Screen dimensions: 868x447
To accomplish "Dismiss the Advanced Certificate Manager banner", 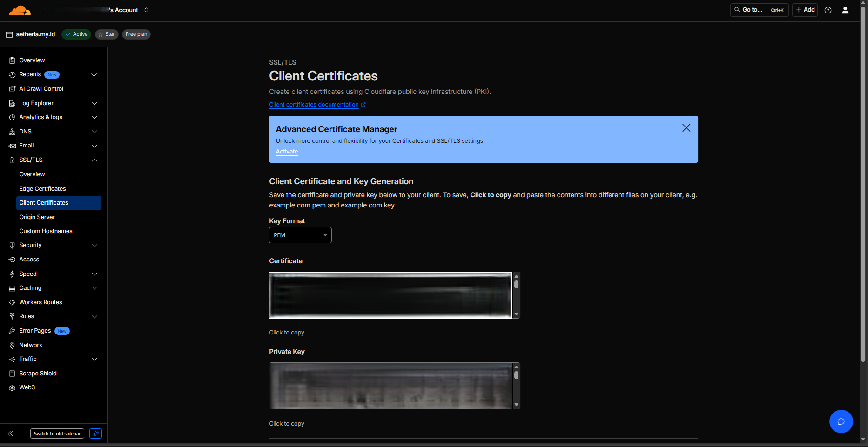I will click(x=686, y=128).
